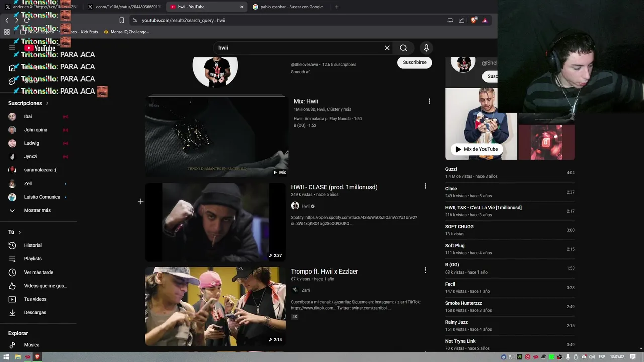Click the cast screen icon in address bar
Viewport: 644px width, 362px height.
[x=450, y=20]
